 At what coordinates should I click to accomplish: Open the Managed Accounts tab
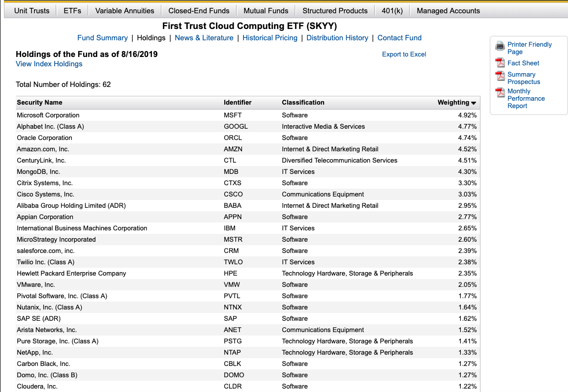pos(448,11)
